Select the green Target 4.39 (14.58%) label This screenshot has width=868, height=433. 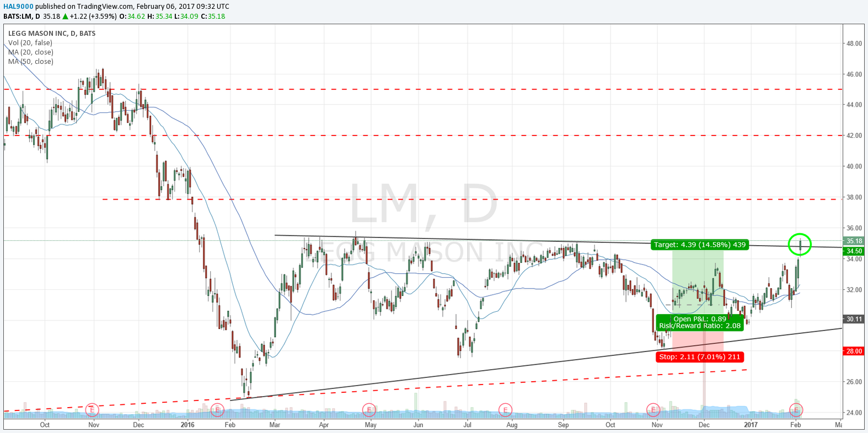point(700,245)
